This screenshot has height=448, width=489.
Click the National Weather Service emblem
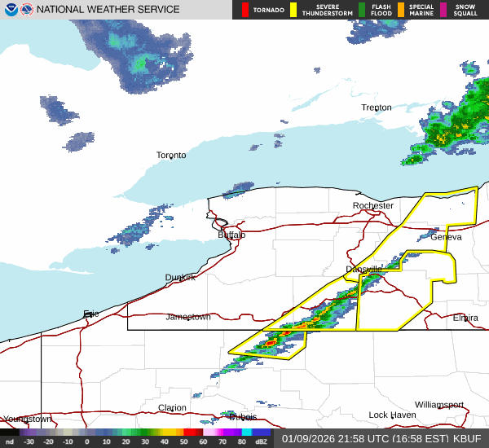27,10
